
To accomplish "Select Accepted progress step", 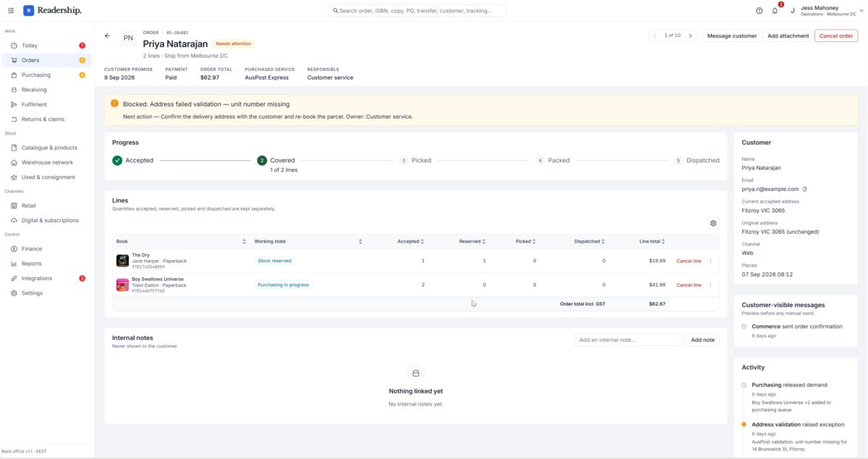I will point(132,160).
